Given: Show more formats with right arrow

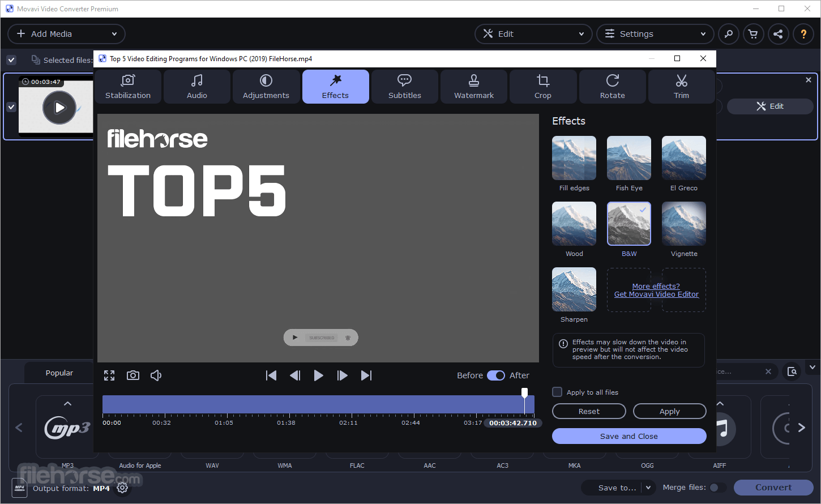Looking at the screenshot, I should pyautogui.click(x=801, y=428).
